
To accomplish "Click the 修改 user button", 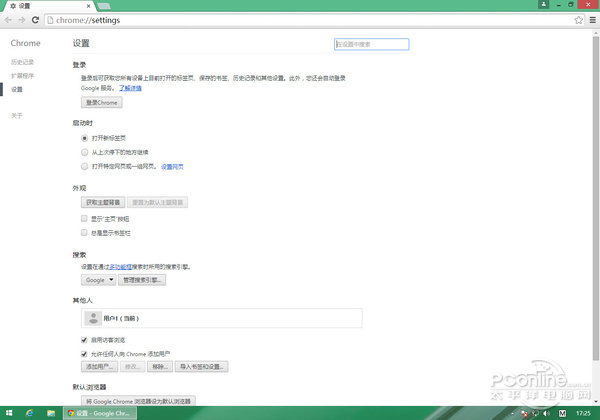I will click(x=132, y=367).
